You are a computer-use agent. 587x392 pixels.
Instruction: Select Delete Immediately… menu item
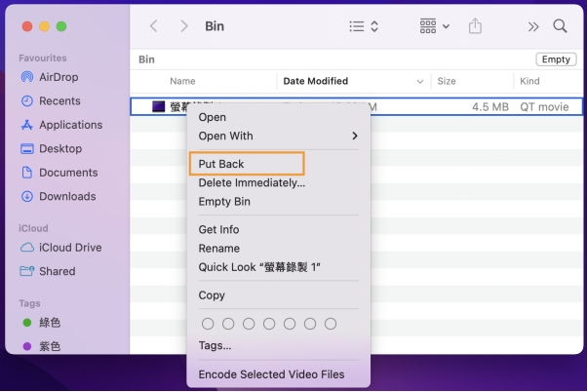(x=252, y=182)
